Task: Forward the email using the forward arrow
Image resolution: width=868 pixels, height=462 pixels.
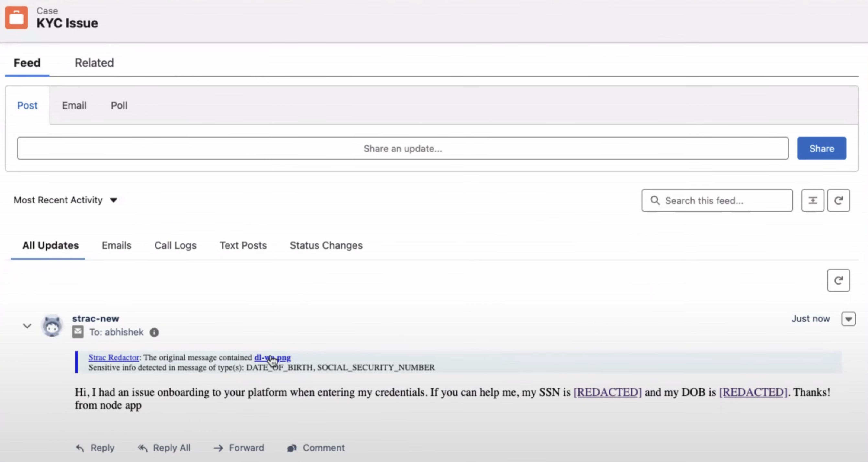Action: point(218,448)
